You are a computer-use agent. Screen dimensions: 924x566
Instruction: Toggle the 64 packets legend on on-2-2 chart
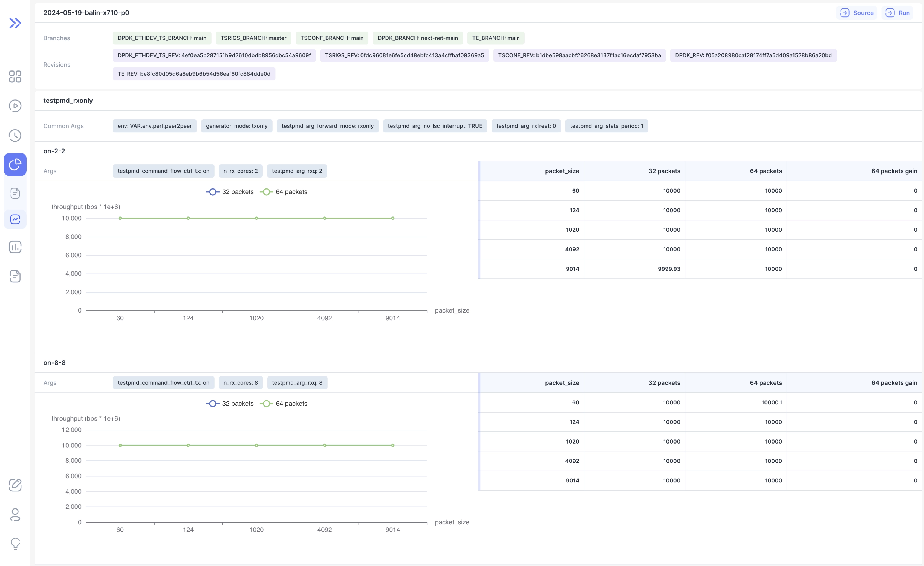coord(284,192)
